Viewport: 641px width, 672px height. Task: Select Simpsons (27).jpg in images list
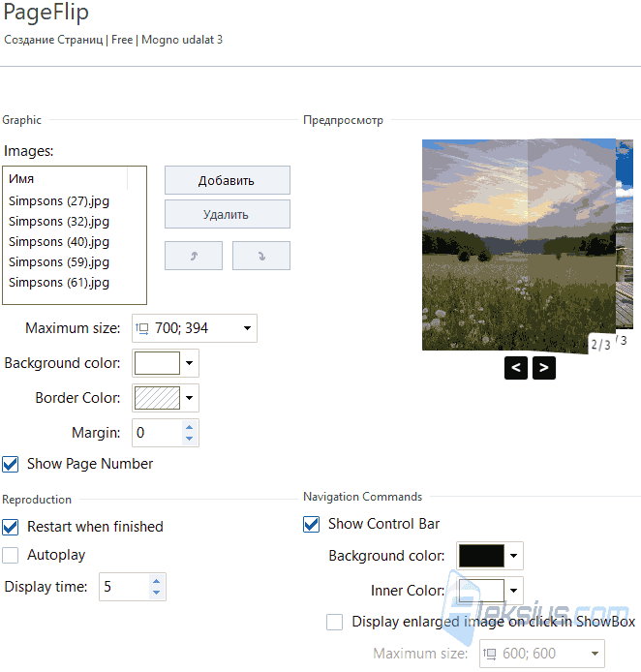pos(59,201)
